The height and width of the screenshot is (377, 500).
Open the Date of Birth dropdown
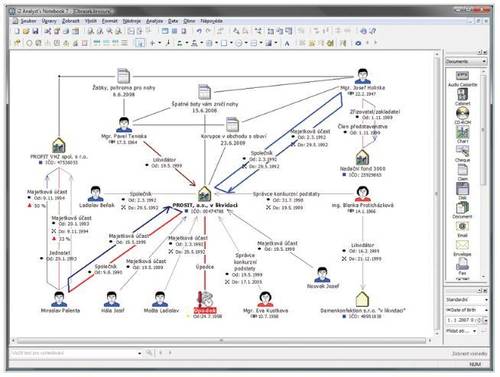pyautogui.click(x=466, y=310)
